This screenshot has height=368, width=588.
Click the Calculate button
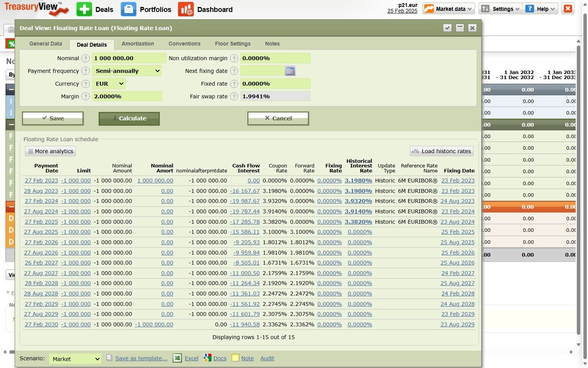tap(129, 118)
